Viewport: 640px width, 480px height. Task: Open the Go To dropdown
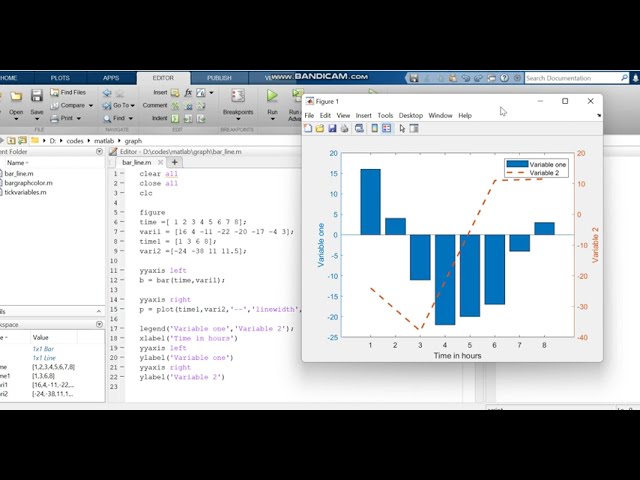click(x=119, y=105)
